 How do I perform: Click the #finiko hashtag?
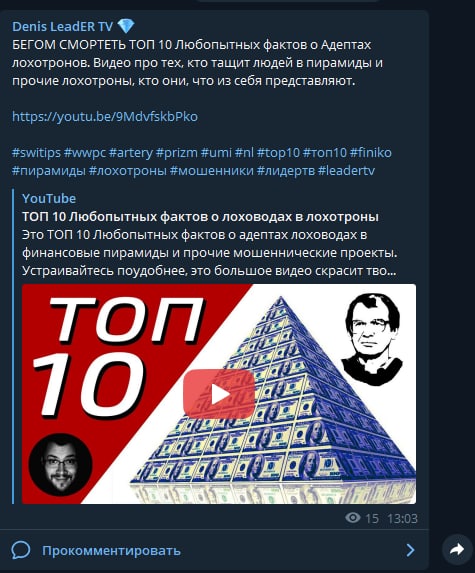pyautogui.click(x=371, y=152)
